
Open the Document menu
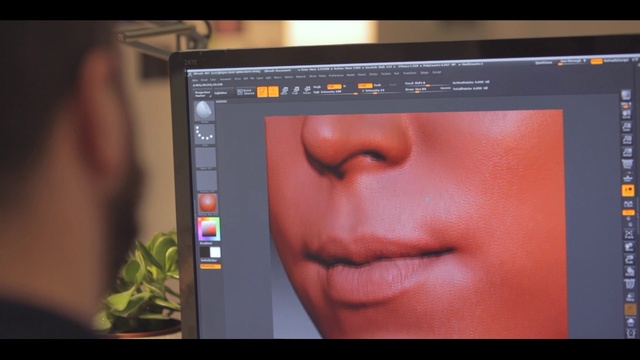(225, 79)
